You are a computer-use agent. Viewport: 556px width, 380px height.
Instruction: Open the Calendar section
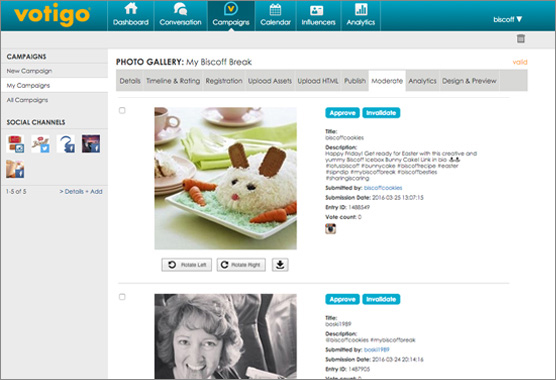(275, 15)
